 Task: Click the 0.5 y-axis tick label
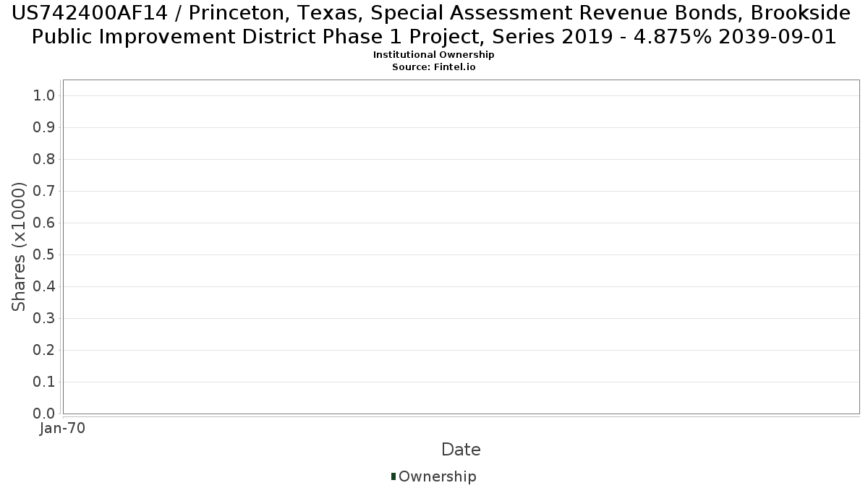(44, 255)
